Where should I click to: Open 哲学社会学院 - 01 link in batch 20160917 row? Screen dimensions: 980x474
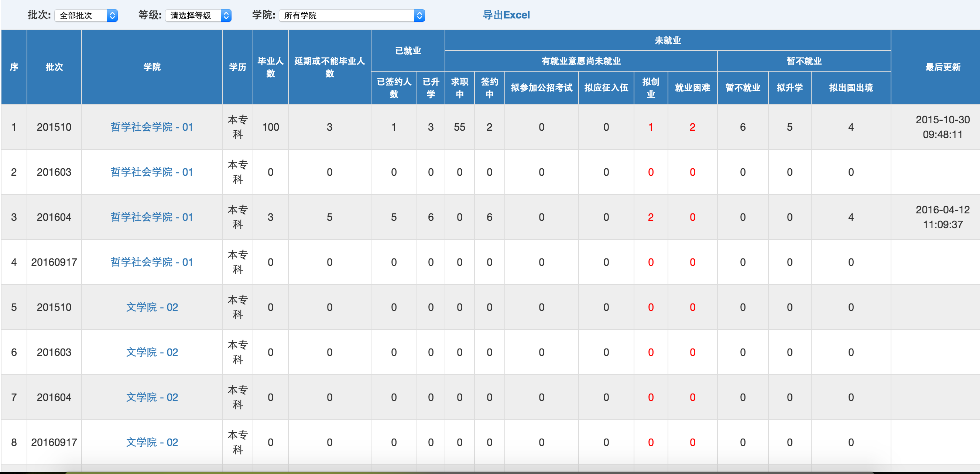click(x=152, y=262)
